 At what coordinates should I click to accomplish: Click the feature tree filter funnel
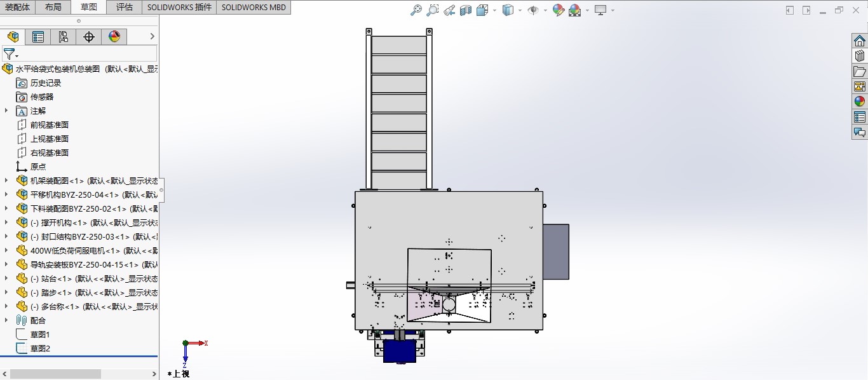point(10,54)
